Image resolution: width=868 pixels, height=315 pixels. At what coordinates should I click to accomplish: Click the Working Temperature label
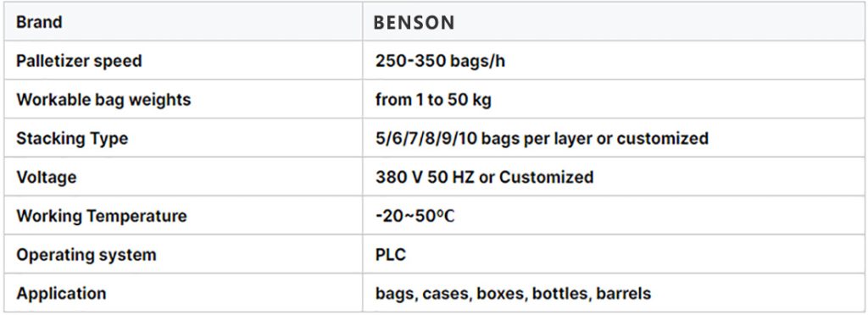point(102,216)
